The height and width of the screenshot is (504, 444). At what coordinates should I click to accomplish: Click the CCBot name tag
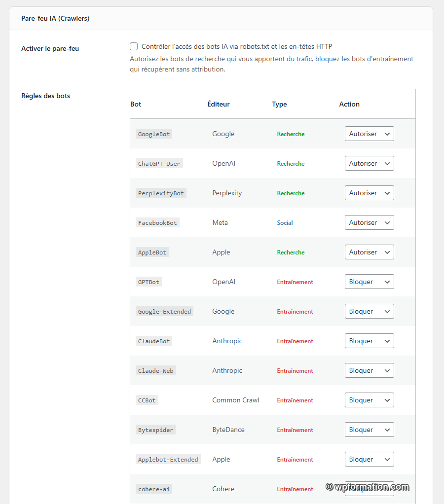147,400
